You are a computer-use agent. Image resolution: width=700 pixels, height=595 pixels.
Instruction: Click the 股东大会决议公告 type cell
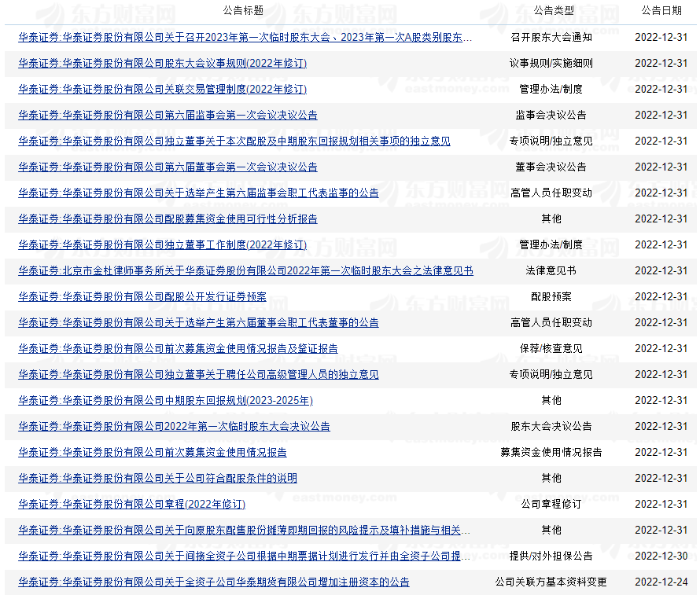pyautogui.click(x=551, y=426)
